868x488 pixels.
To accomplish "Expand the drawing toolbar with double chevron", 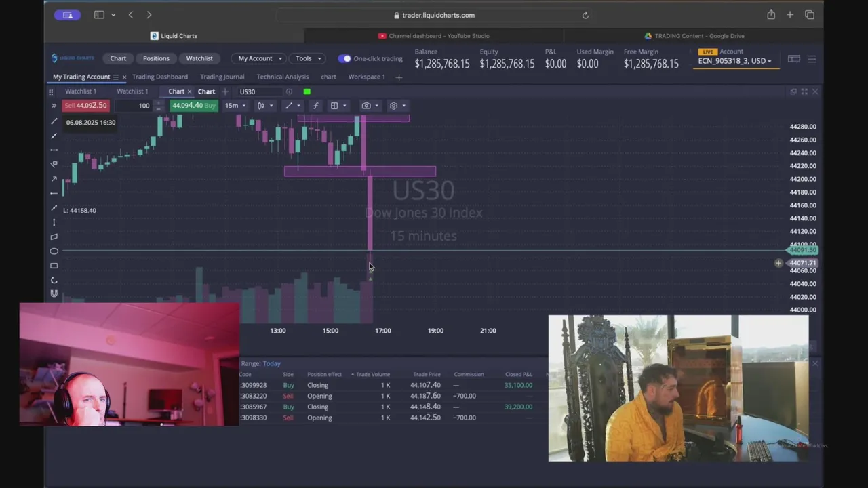I will pos(54,106).
